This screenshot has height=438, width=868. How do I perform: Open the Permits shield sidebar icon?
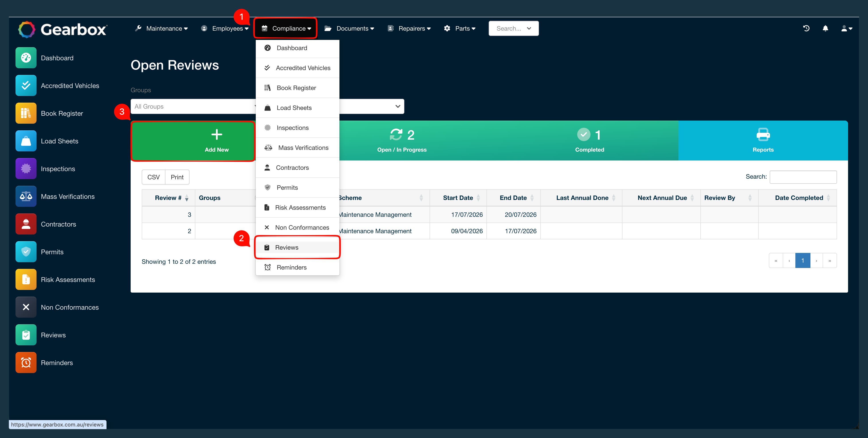pyautogui.click(x=26, y=252)
